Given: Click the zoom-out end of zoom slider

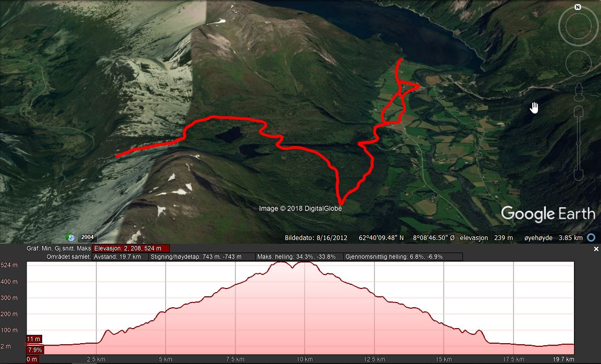Looking at the screenshot, I should point(579,175).
